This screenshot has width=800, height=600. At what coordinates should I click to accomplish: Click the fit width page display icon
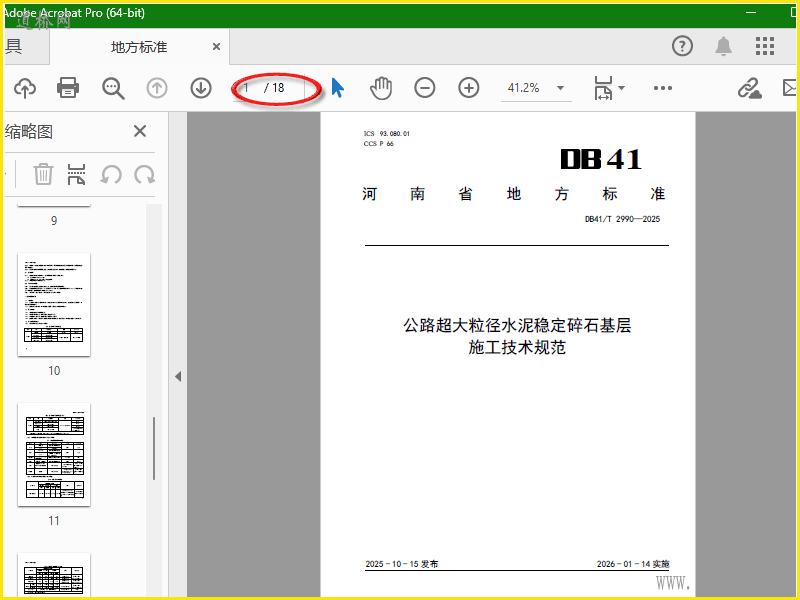603,88
